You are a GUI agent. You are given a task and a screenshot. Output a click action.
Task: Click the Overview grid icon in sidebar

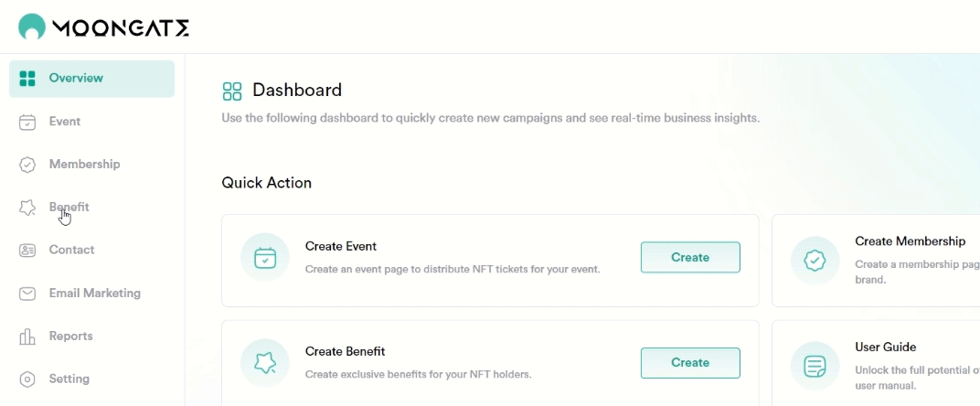[27, 79]
